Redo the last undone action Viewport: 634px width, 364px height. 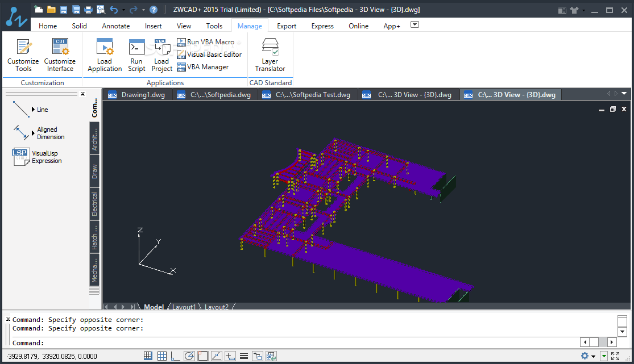click(134, 10)
